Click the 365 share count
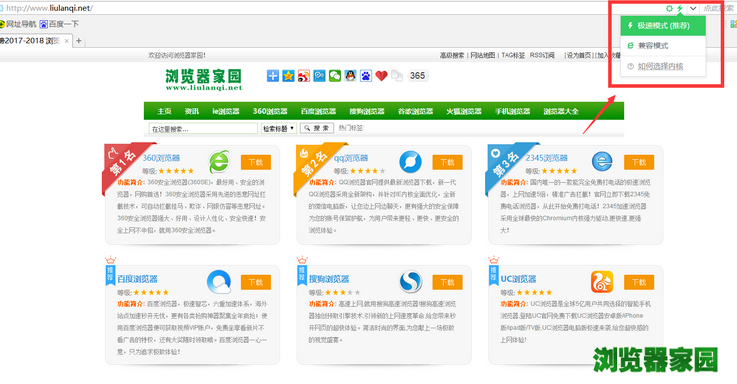737x384 pixels. (x=417, y=76)
